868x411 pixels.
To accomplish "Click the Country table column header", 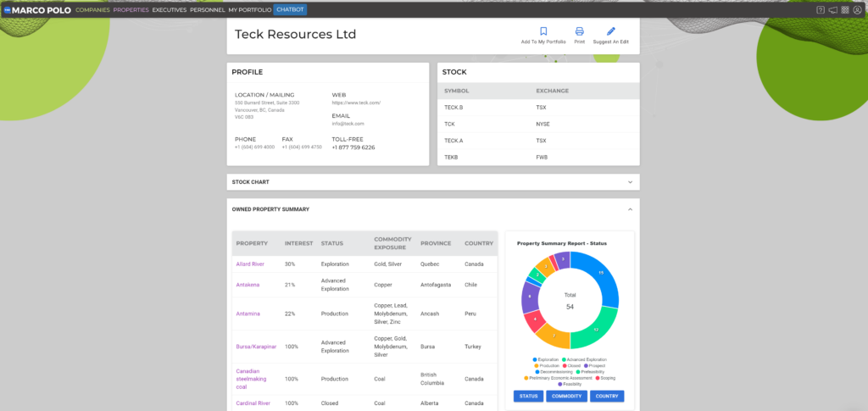I will [479, 243].
